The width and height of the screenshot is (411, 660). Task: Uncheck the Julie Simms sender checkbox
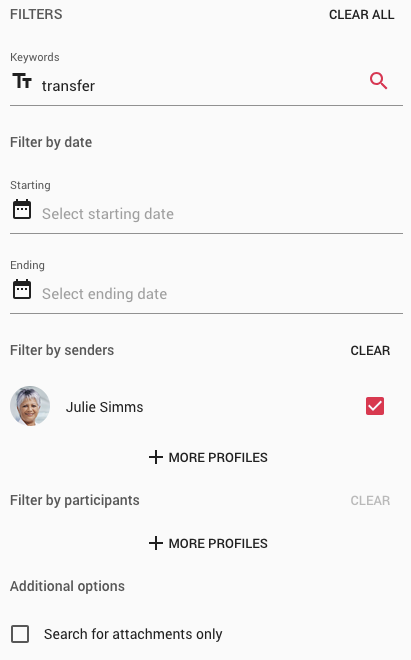[x=375, y=406]
